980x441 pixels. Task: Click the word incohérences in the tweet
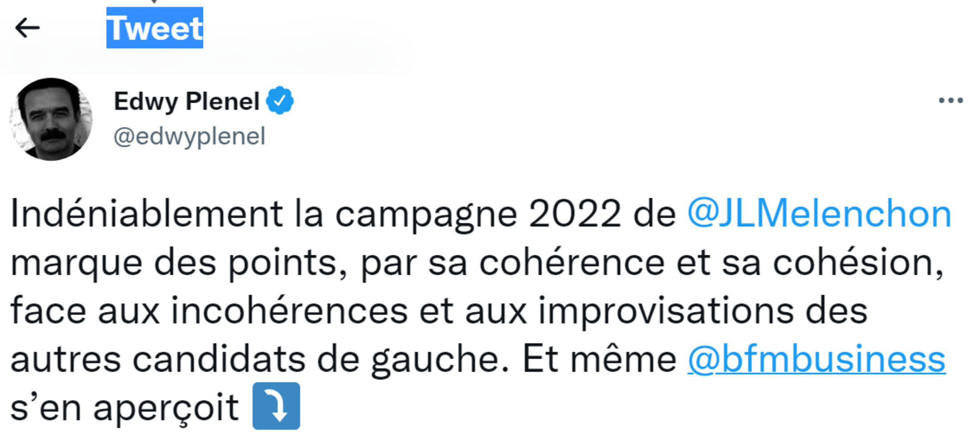(290, 311)
